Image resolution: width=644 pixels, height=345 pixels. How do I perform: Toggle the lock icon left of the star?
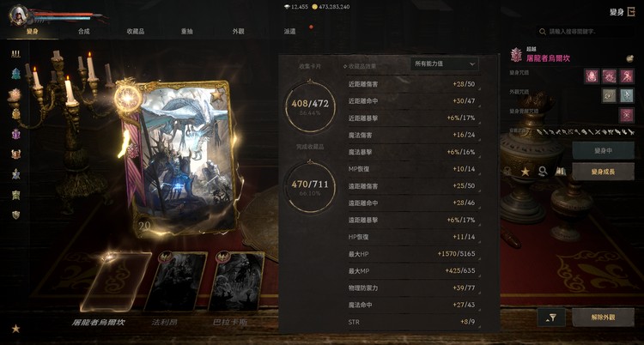[x=507, y=172]
